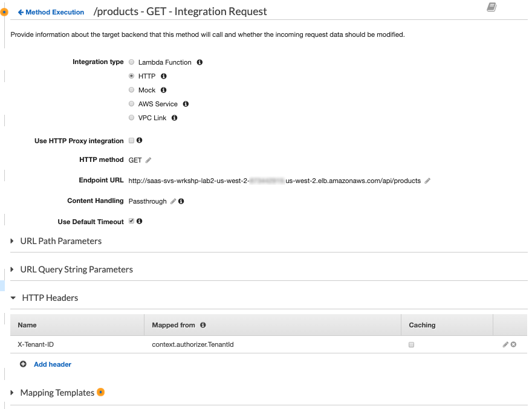532x409 pixels.
Task: Open the documentation book icon
Action: pyautogui.click(x=491, y=7)
